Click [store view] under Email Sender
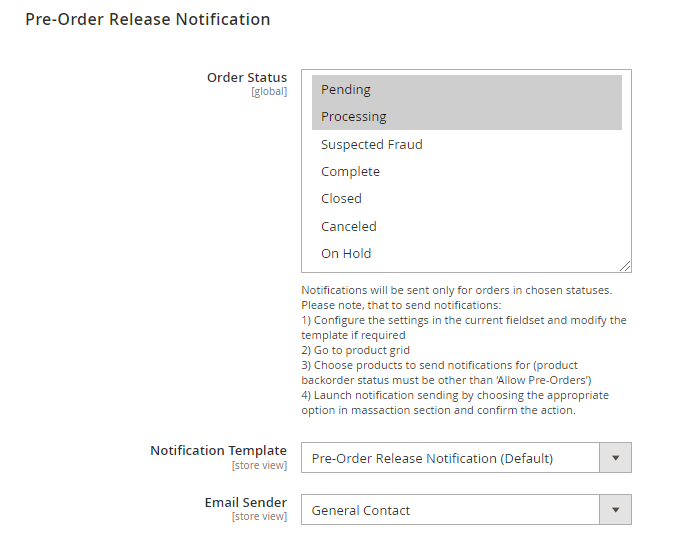 click(x=259, y=517)
